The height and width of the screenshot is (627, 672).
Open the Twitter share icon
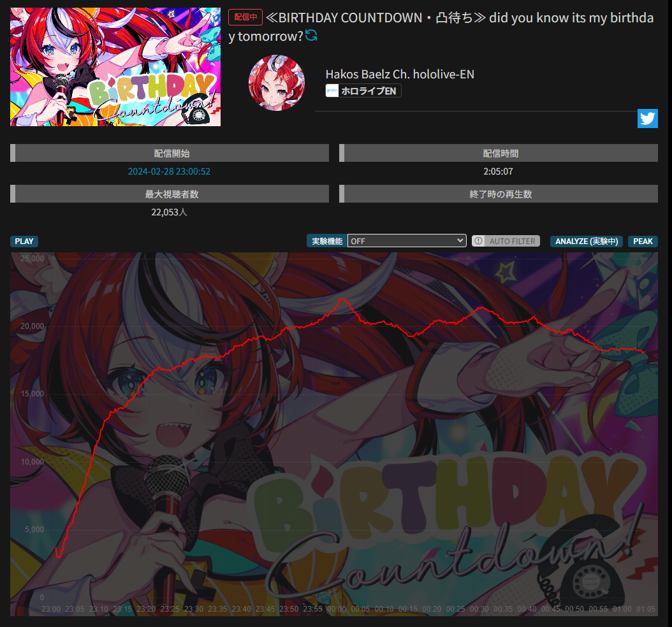pyautogui.click(x=648, y=119)
